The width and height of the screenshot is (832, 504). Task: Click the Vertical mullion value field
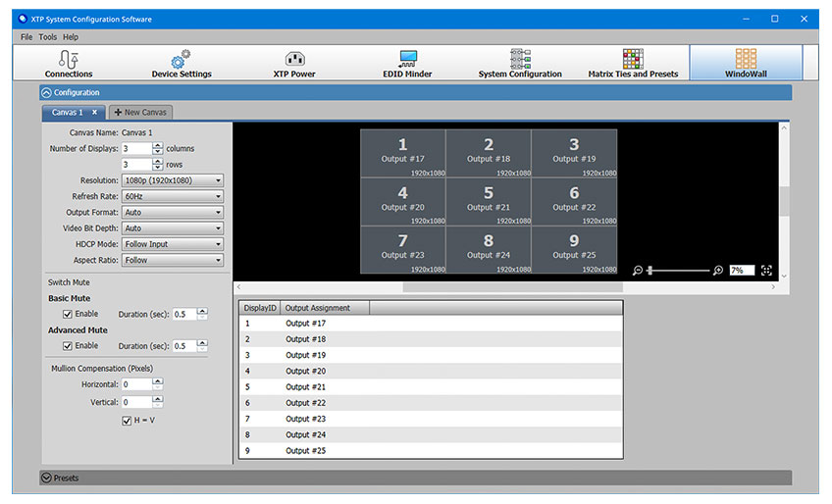(x=137, y=402)
